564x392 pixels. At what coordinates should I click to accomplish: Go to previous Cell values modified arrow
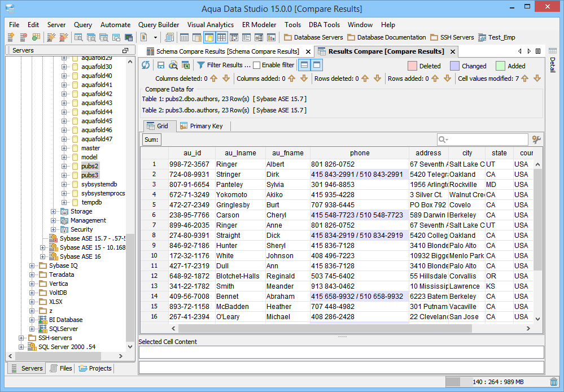525,79
